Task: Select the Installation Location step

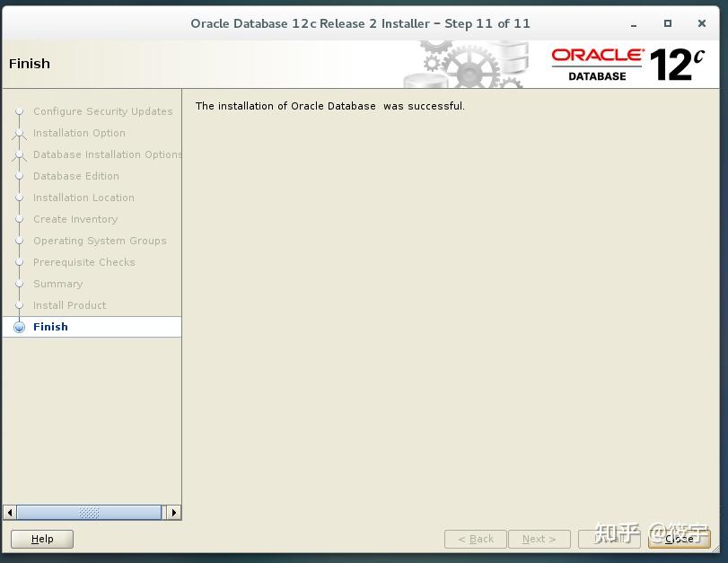Action: 84,198
